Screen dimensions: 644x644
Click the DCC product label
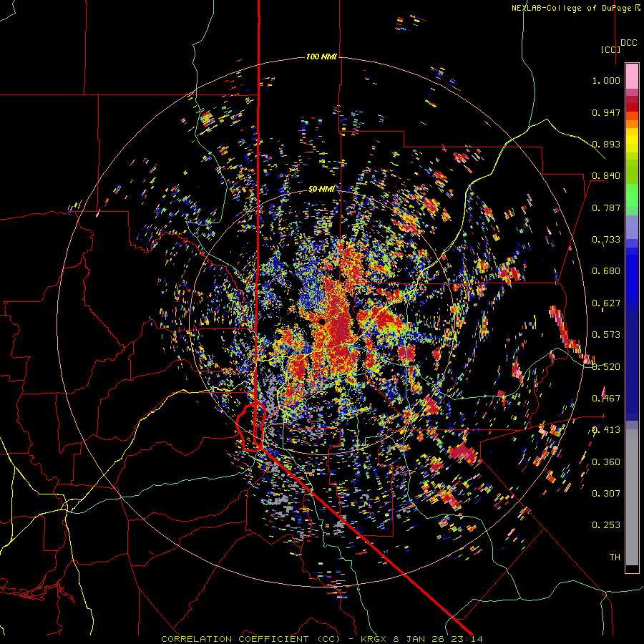pyautogui.click(x=629, y=43)
